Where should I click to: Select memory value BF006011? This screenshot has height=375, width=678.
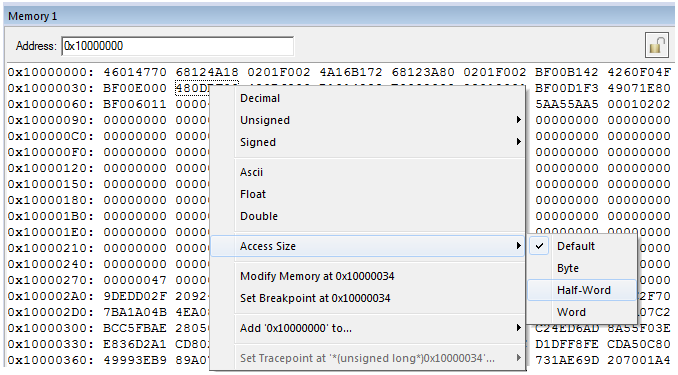tap(135, 104)
